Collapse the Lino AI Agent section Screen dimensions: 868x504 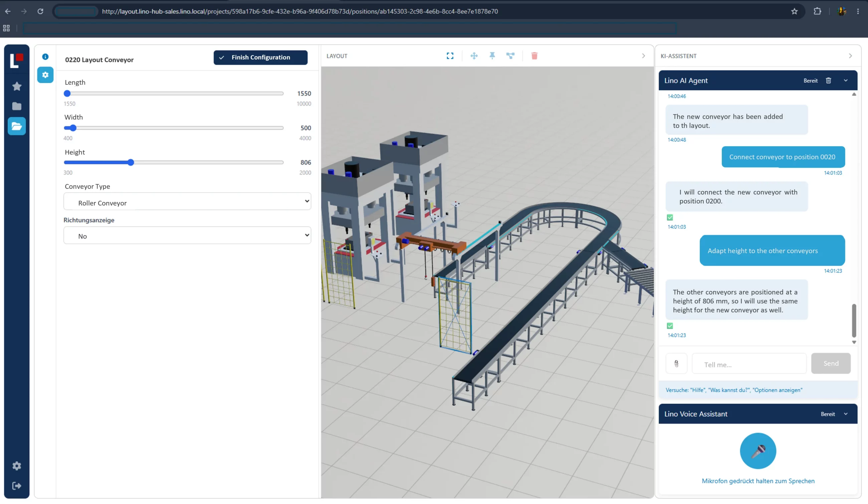point(846,80)
